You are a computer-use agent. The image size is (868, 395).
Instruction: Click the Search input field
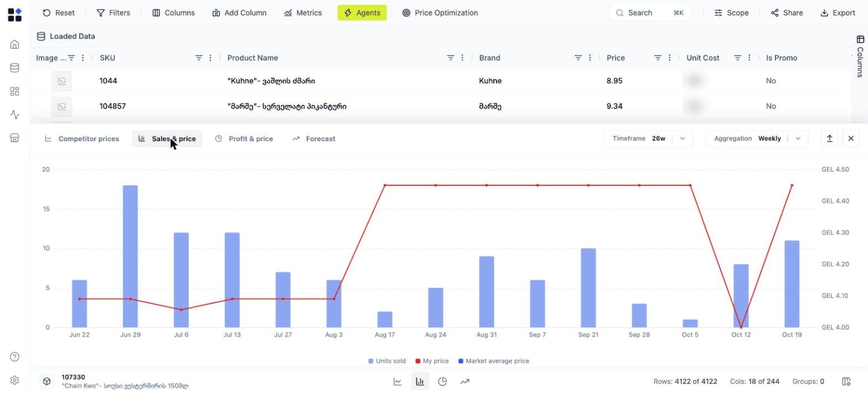point(650,13)
